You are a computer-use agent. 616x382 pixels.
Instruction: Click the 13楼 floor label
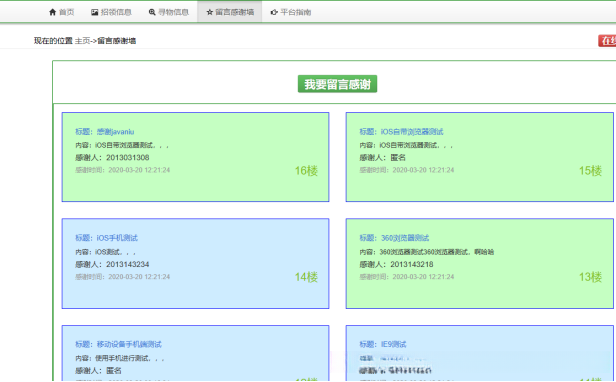click(x=590, y=277)
